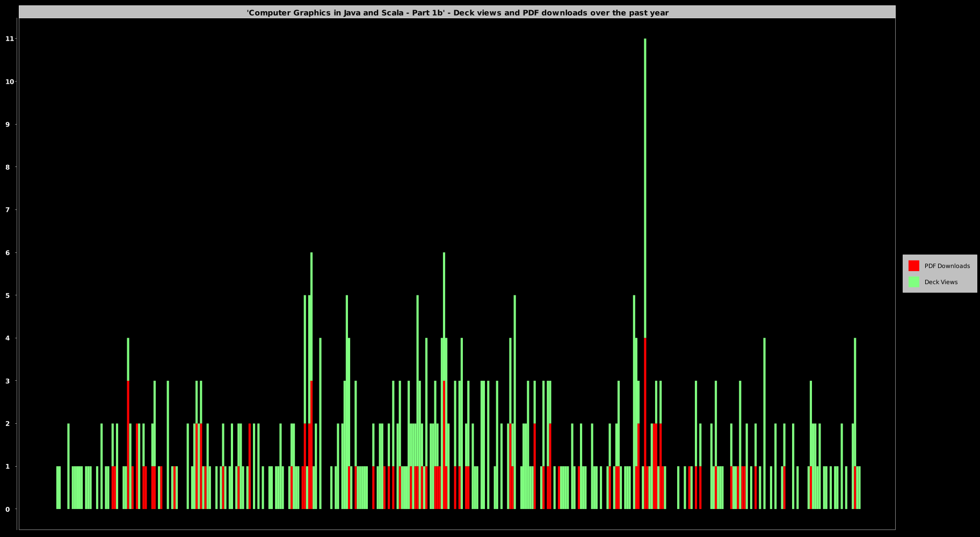The image size is (980, 537).
Task: Click y-axis label 5
Action: click(x=8, y=295)
